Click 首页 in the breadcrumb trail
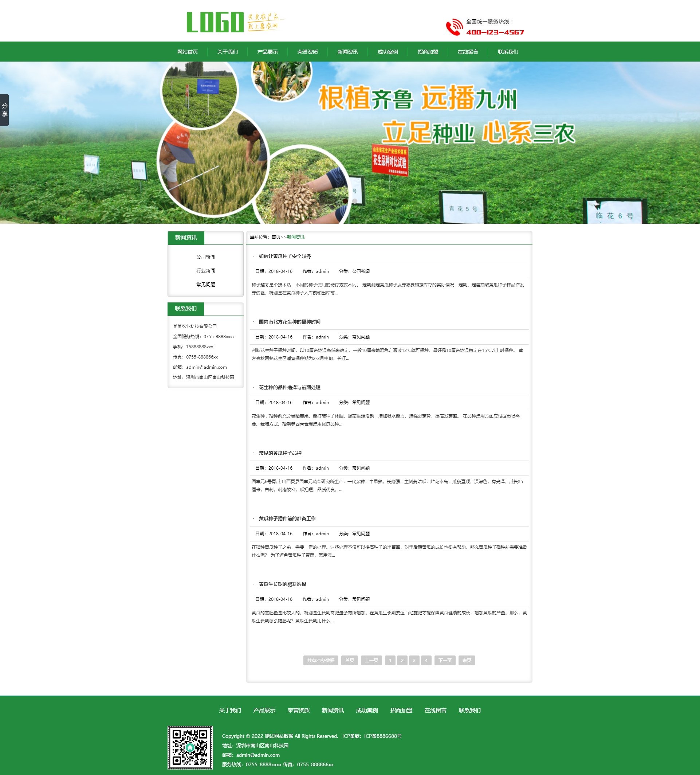Screen dimensions: 700x775 [275, 237]
